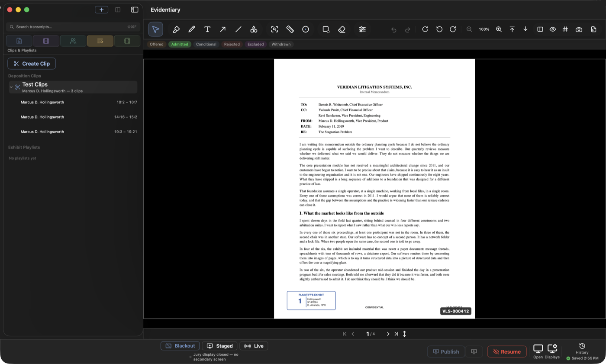Select the highlighter tool
606x364 pixels.
coord(176,29)
